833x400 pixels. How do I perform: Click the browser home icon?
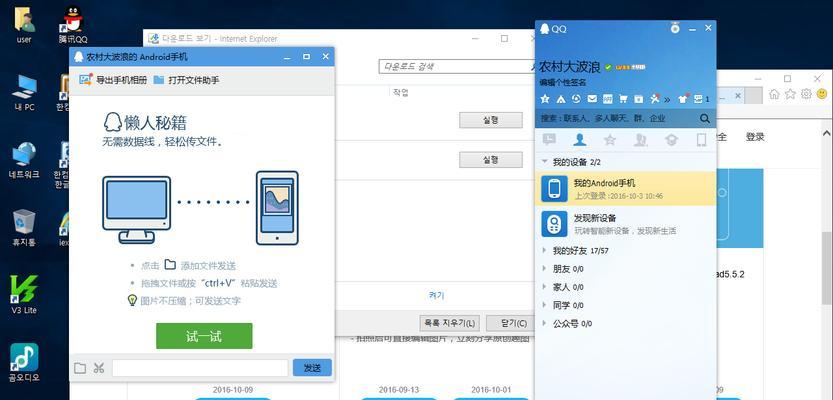(x=774, y=94)
